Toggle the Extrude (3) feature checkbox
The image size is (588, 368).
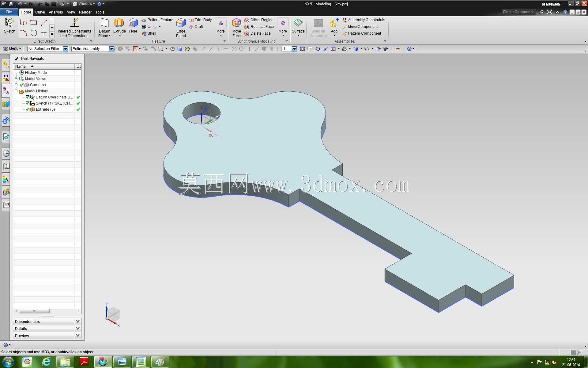pyautogui.click(x=28, y=109)
